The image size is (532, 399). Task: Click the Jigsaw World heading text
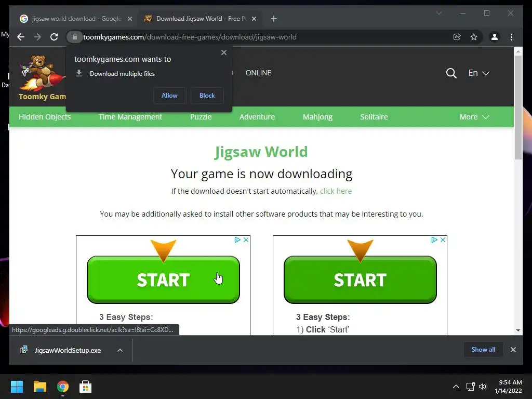pos(261,152)
